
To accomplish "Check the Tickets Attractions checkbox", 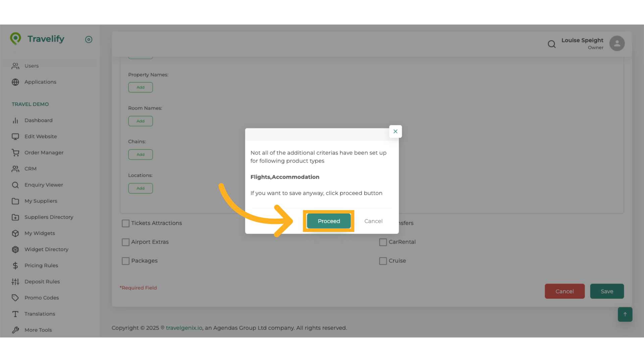I will (x=125, y=223).
